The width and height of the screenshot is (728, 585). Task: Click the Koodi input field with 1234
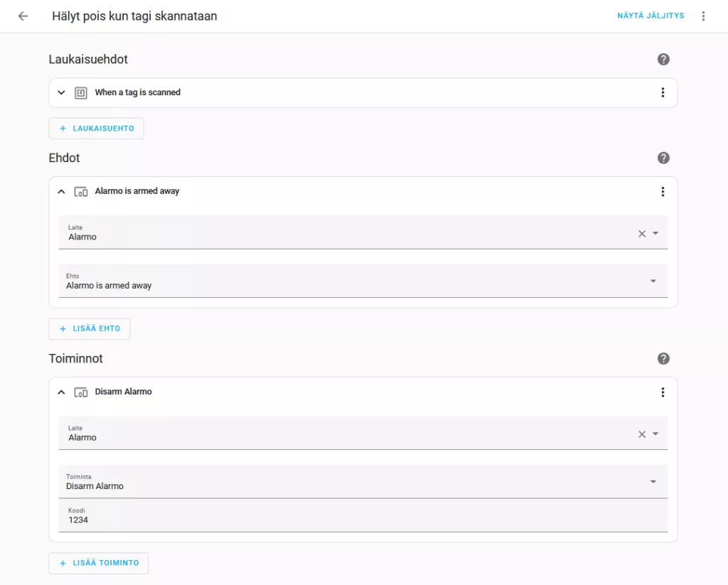[x=363, y=515]
